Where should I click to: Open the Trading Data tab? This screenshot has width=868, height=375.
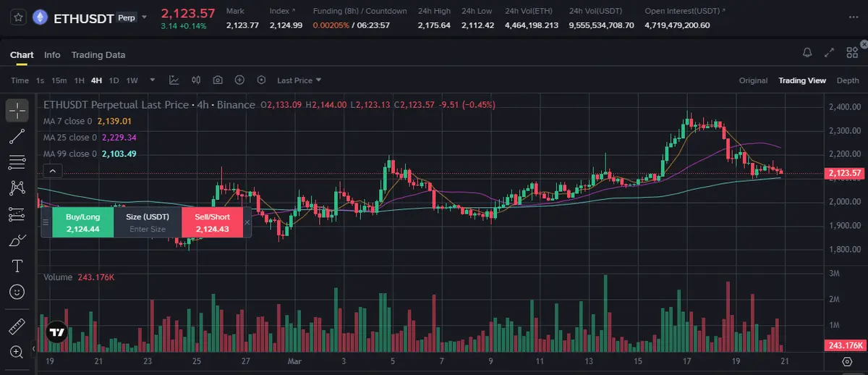[98, 55]
